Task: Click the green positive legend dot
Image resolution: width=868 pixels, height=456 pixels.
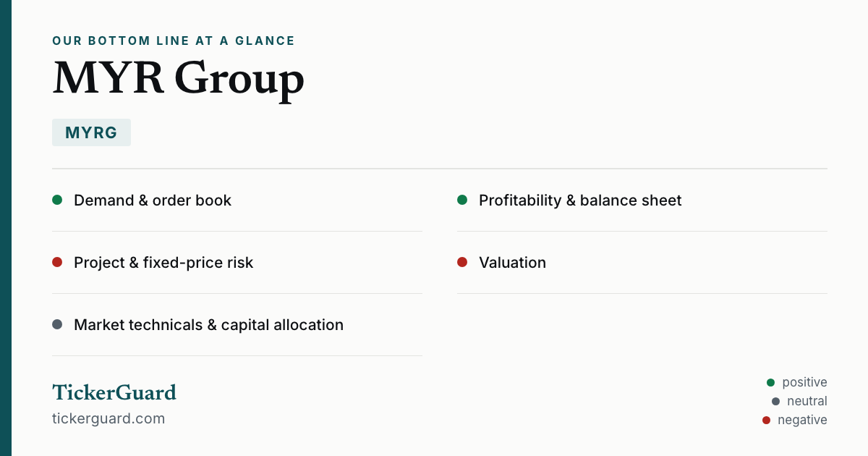Action: coord(770,382)
